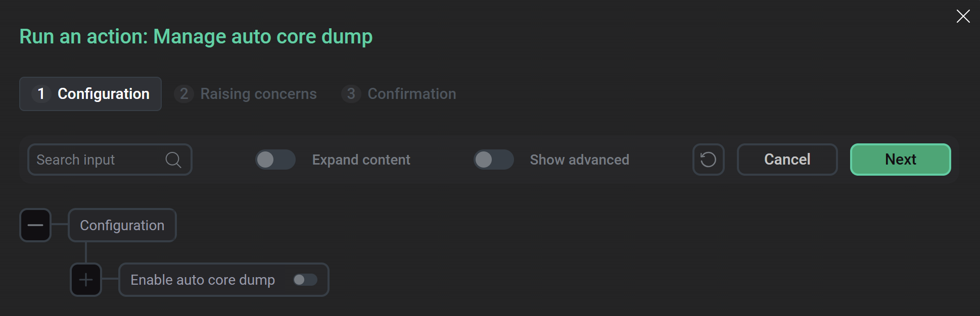
Task: Collapse the Configuration node using the minus icon
Action: coord(35,225)
